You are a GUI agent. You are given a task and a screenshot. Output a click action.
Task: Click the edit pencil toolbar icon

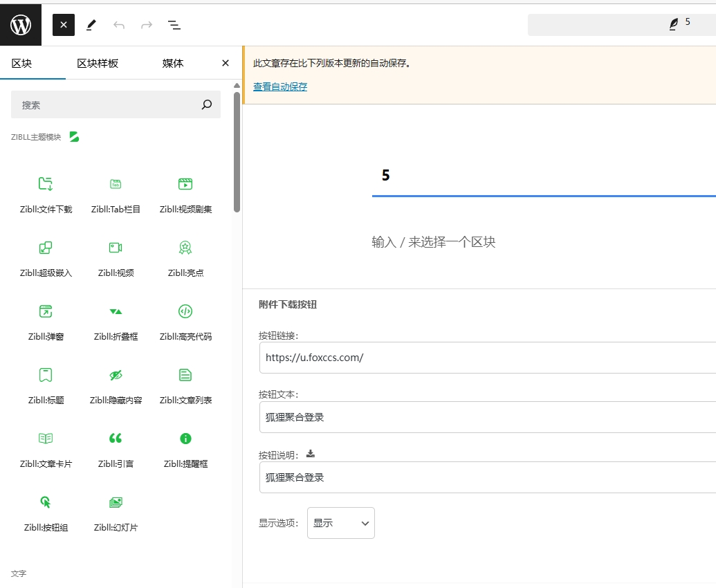pyautogui.click(x=91, y=25)
